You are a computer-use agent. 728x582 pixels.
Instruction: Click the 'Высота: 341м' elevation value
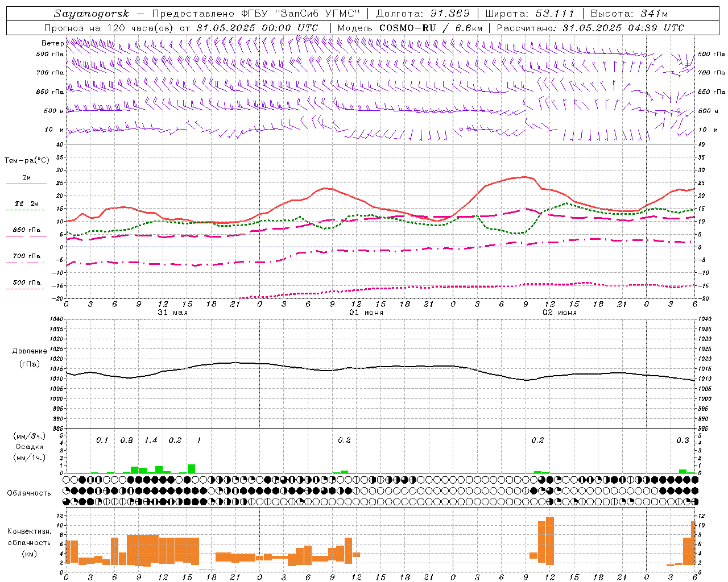(629, 14)
